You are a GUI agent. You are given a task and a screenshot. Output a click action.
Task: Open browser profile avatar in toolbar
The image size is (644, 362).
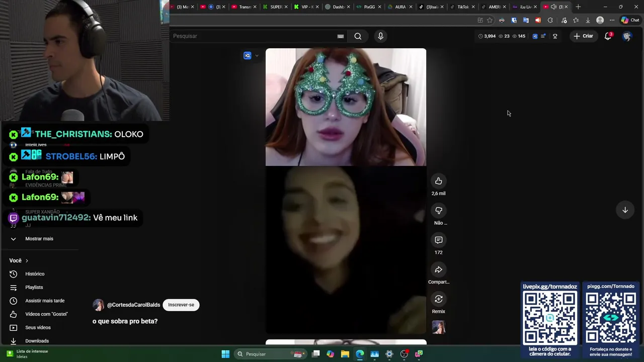click(600, 20)
